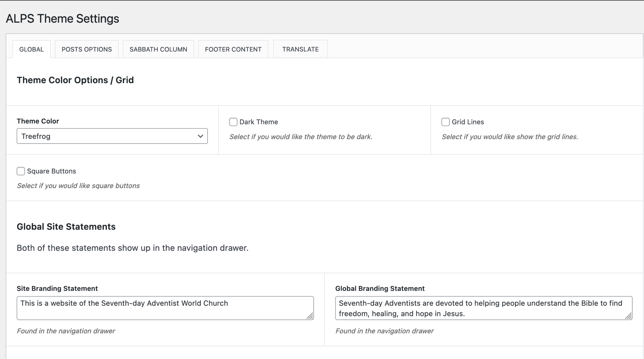Check the Square Buttons option

coord(21,171)
